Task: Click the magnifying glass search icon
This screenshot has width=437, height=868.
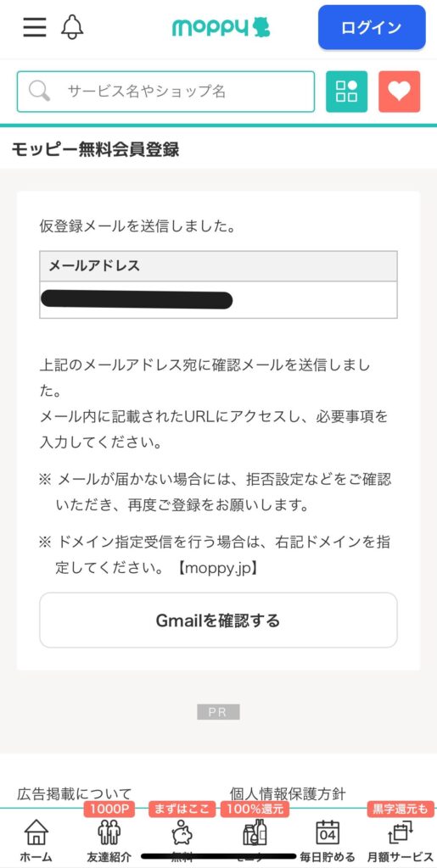Action: pos(39,91)
